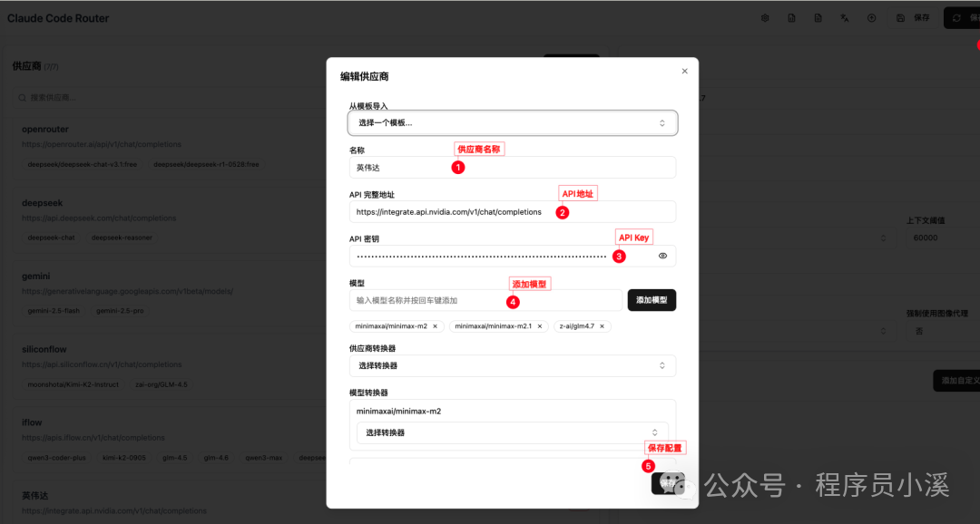
Task: Click Claude Code Router title
Action: pyautogui.click(x=58, y=18)
